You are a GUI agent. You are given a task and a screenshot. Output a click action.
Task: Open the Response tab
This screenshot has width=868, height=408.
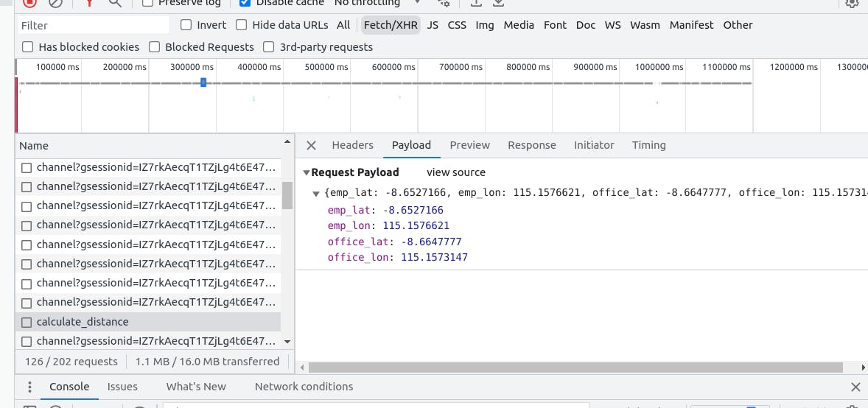click(532, 145)
